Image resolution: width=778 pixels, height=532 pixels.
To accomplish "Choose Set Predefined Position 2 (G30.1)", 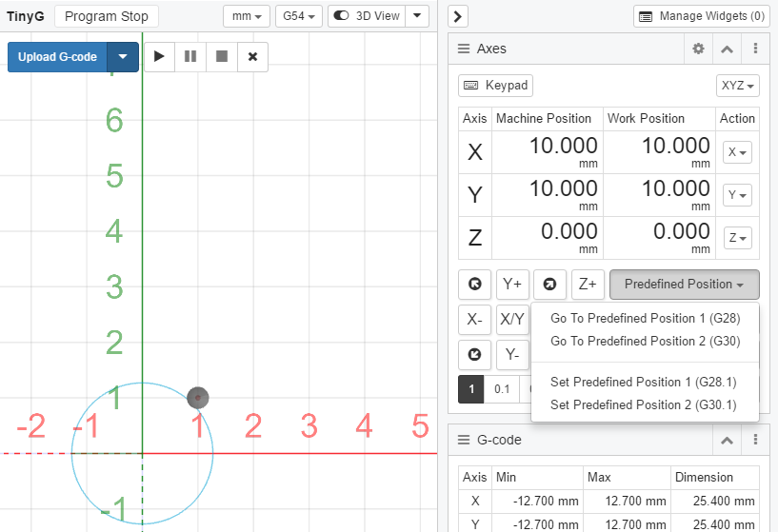I will (x=643, y=404).
